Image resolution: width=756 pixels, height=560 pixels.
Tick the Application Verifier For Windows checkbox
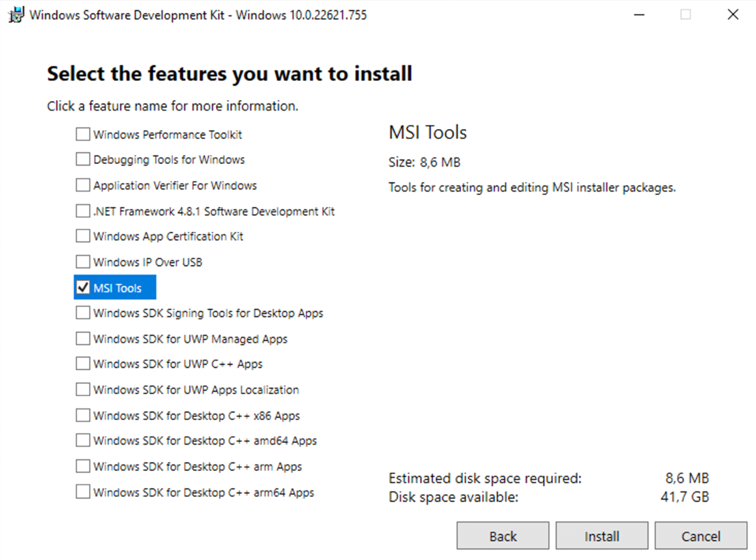tap(83, 185)
